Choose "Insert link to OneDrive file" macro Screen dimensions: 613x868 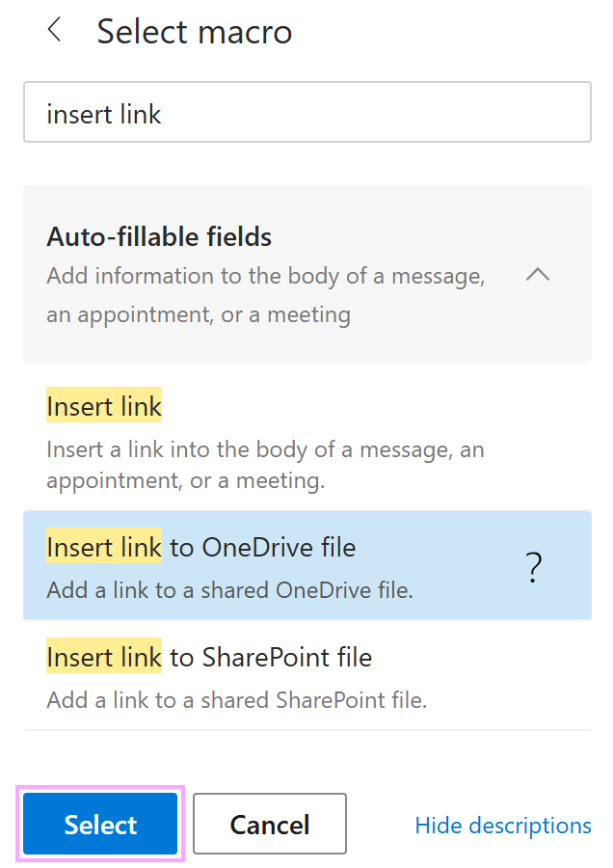click(x=202, y=546)
